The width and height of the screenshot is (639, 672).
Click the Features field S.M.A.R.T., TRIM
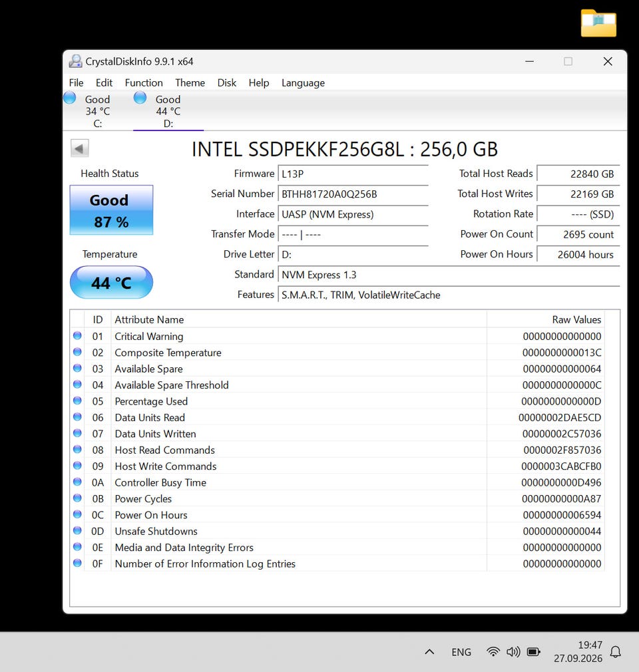[x=449, y=295]
